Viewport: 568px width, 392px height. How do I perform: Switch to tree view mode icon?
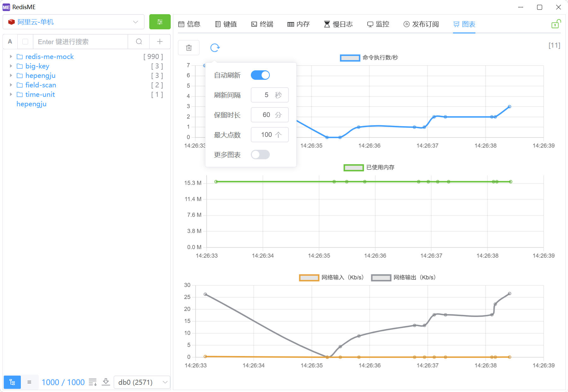12,382
